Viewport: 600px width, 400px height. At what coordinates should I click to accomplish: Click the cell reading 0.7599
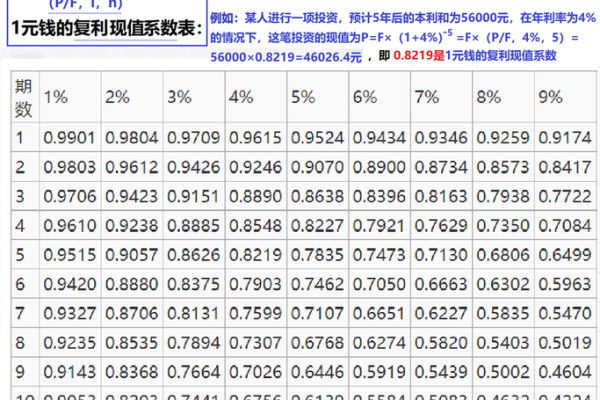point(255,313)
